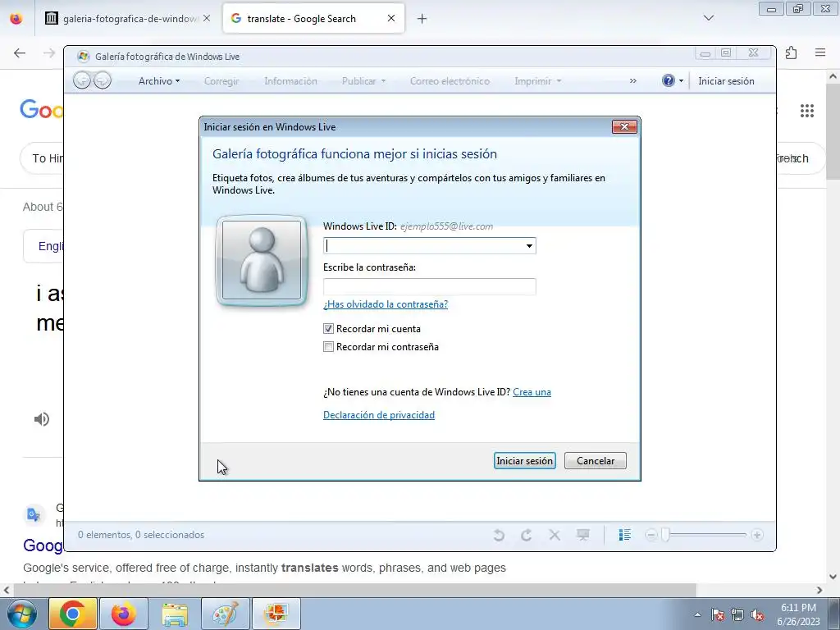Click the delete X icon in status bar
This screenshot has height=630, width=840.
coord(555,535)
